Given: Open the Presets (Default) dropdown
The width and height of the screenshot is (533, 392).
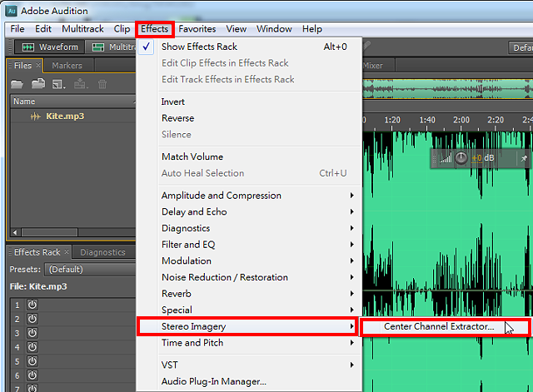Looking at the screenshot, I should point(90,270).
